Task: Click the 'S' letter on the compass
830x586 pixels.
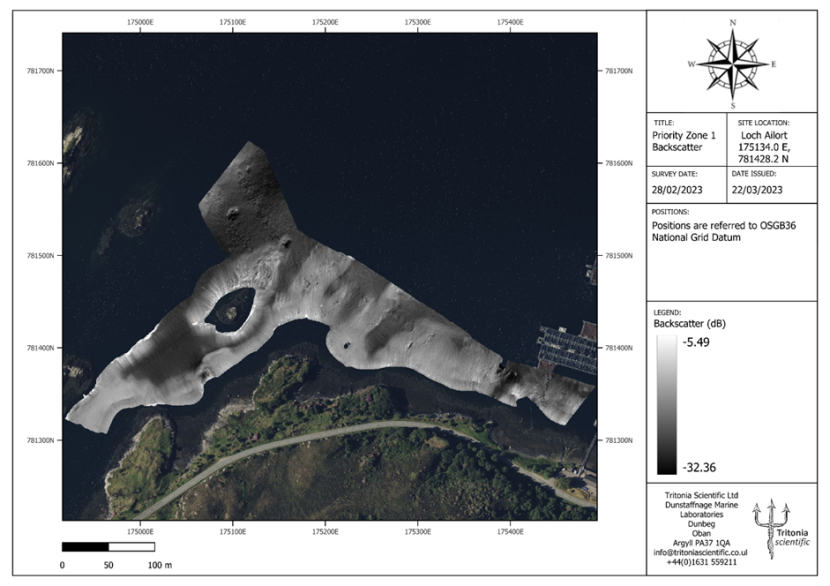Action: (733, 106)
